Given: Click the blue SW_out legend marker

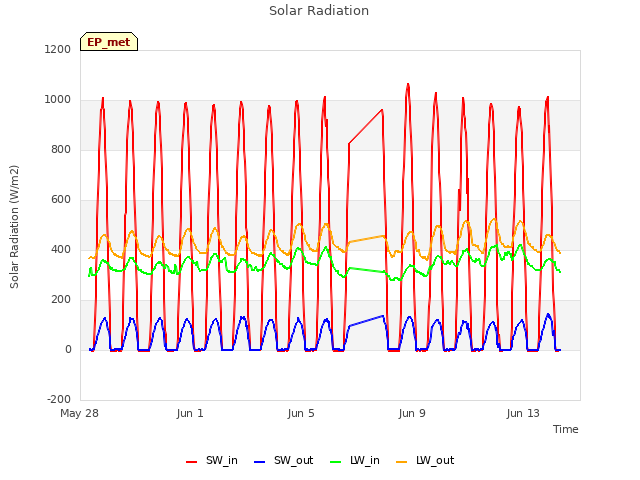Looking at the screenshot, I should point(260,462).
